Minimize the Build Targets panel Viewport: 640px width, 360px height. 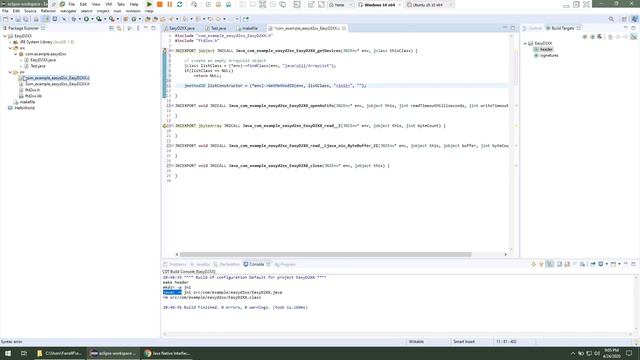tap(626, 28)
